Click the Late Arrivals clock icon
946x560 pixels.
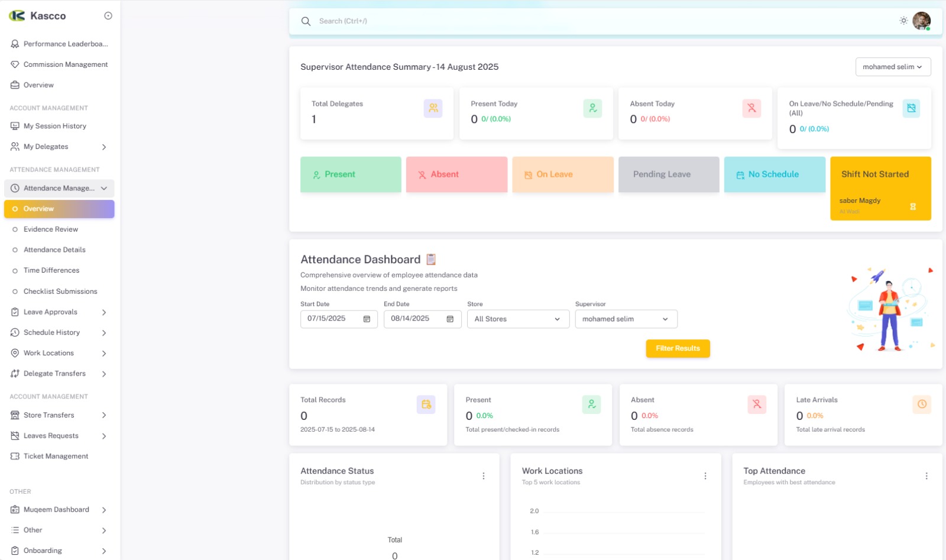click(x=922, y=404)
